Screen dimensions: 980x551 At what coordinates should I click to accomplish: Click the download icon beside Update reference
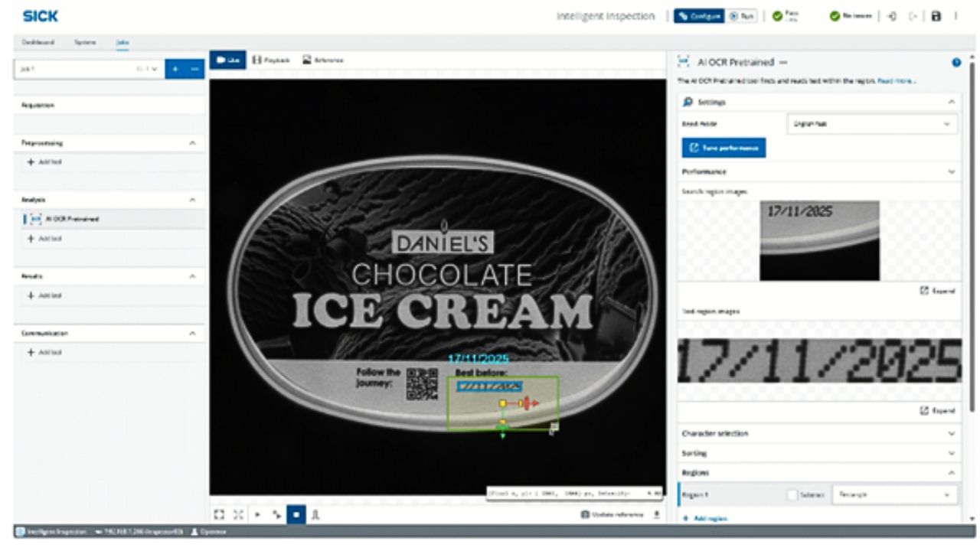click(656, 515)
